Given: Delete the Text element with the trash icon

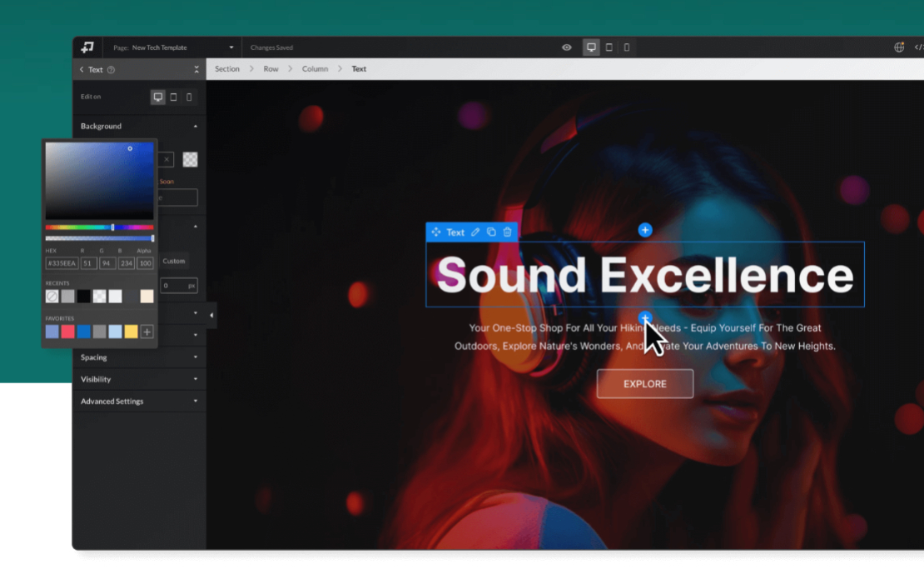Looking at the screenshot, I should 508,232.
